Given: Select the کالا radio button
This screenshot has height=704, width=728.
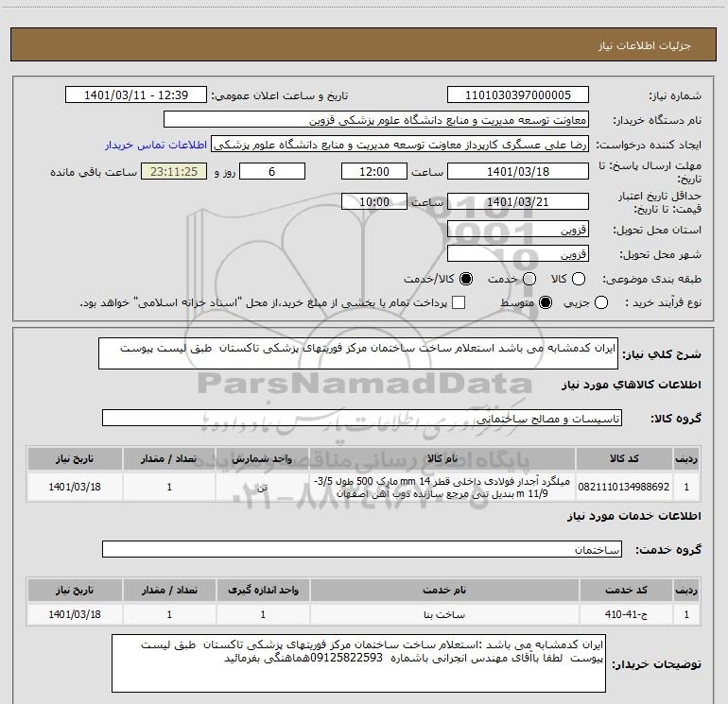Looking at the screenshot, I should point(579,279).
